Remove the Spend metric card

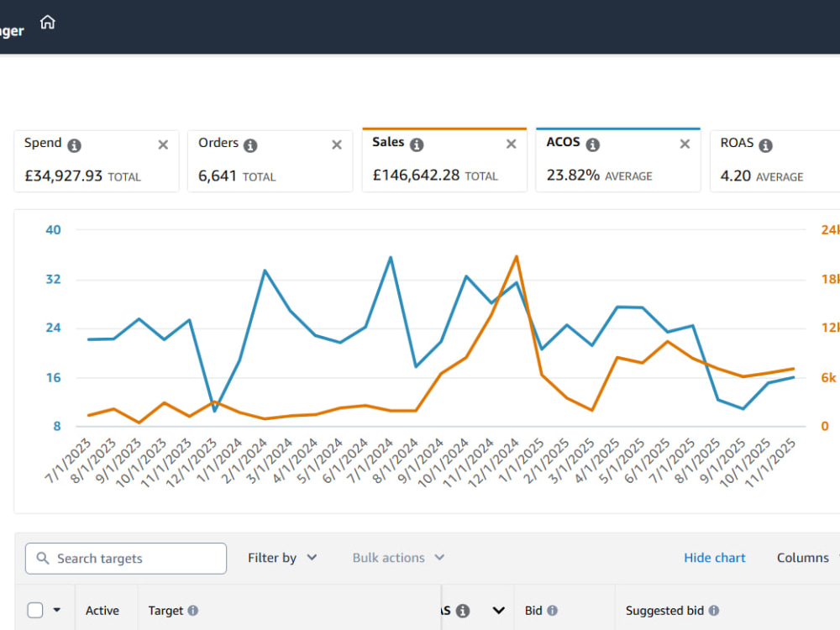point(164,144)
